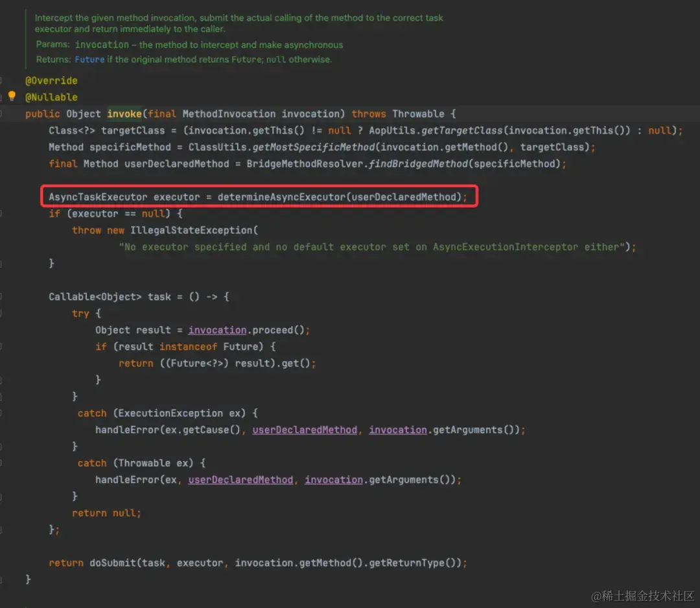Click the getTargetClass static method call

(x=462, y=130)
